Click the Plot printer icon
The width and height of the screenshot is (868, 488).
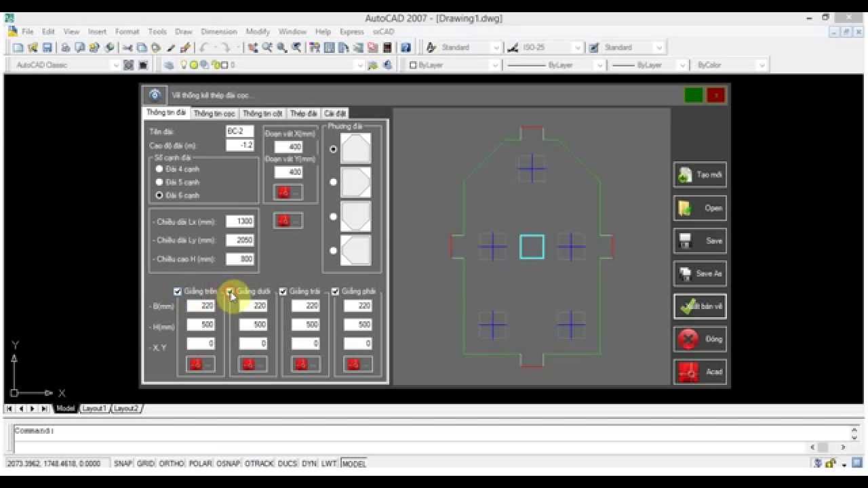(65, 47)
